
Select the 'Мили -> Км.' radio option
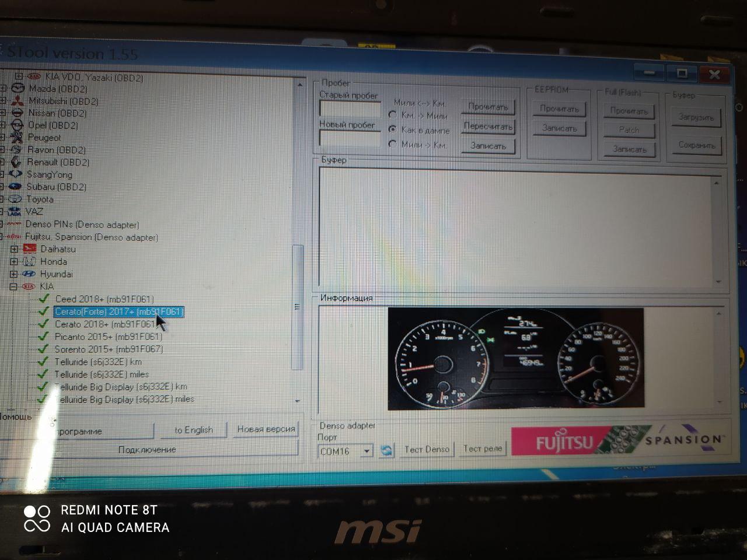point(393,143)
